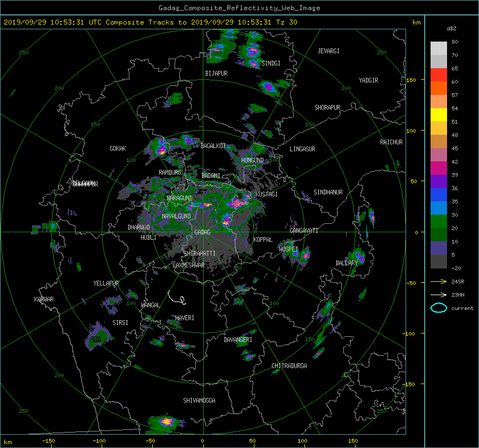Click the BIJAPUR city label
Viewport: 479px width, 448px height.
(x=216, y=74)
